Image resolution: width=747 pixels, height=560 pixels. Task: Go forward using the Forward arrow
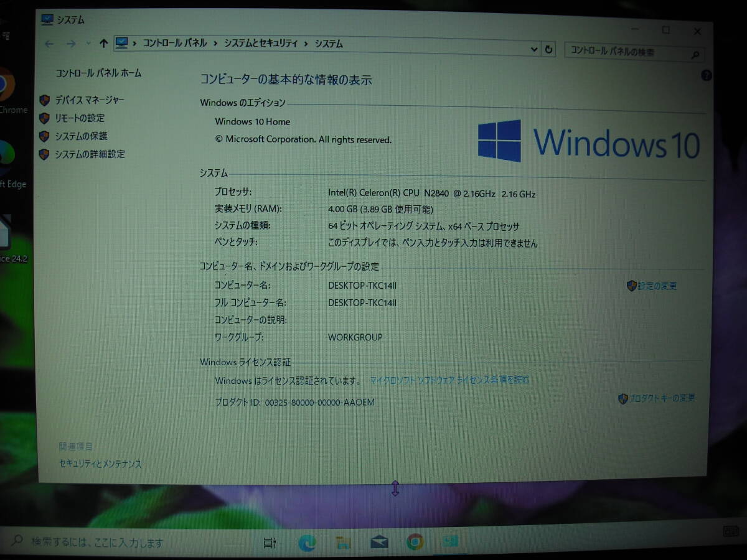point(71,44)
